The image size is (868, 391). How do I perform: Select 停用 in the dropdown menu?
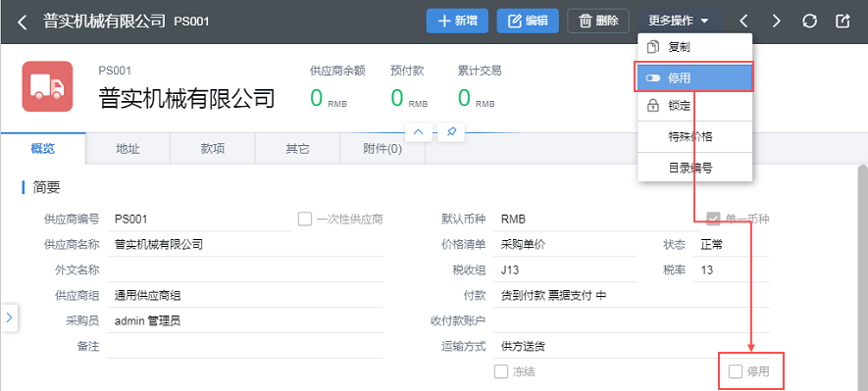point(694,78)
